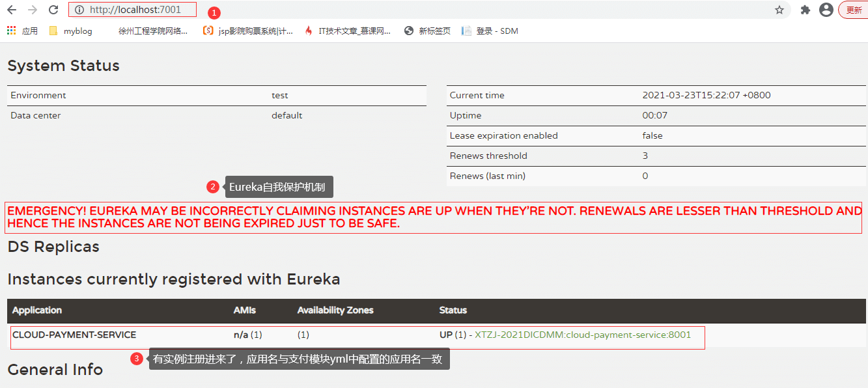
Task: Open the myblog bookmark folder
Action: [x=71, y=31]
